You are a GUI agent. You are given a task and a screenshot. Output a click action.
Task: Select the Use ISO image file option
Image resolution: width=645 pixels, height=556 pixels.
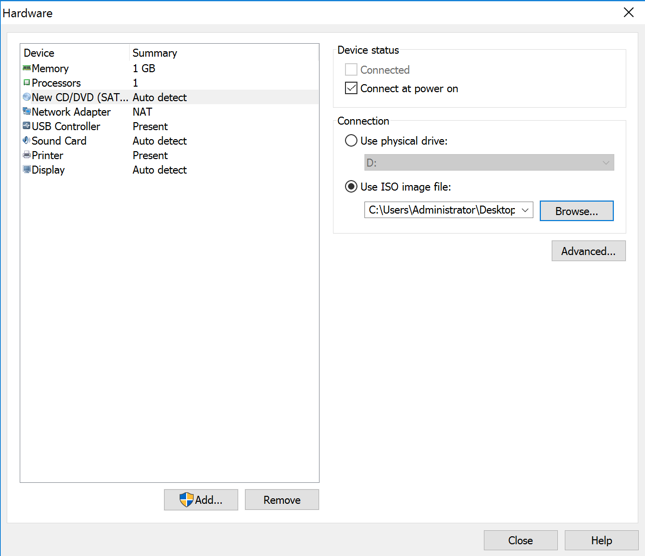(x=351, y=187)
